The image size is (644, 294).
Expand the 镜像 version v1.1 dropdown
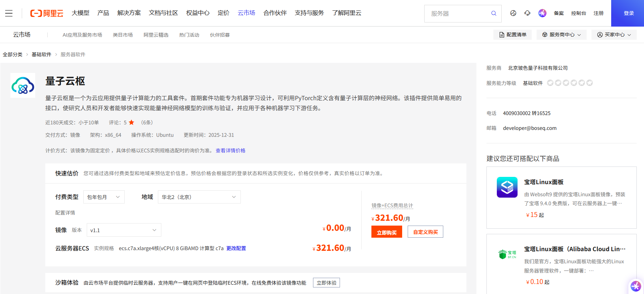[124, 230]
